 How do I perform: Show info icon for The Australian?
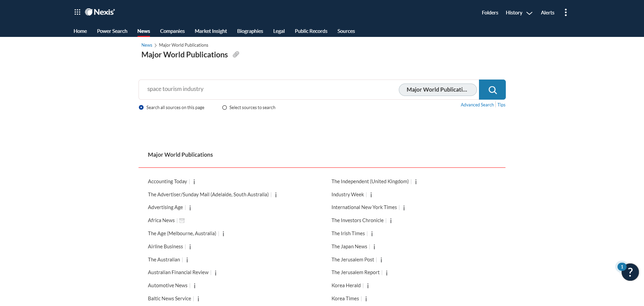187,260
